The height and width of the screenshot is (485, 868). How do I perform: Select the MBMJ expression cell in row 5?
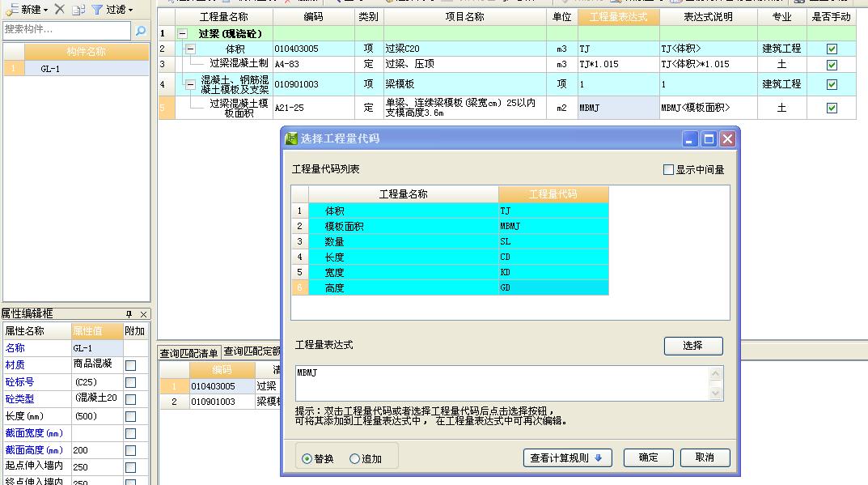click(x=618, y=108)
